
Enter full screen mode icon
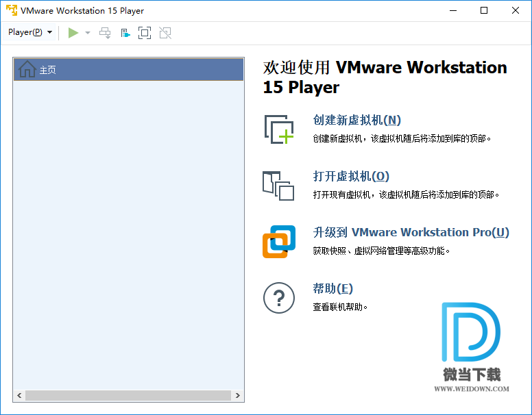(145, 33)
